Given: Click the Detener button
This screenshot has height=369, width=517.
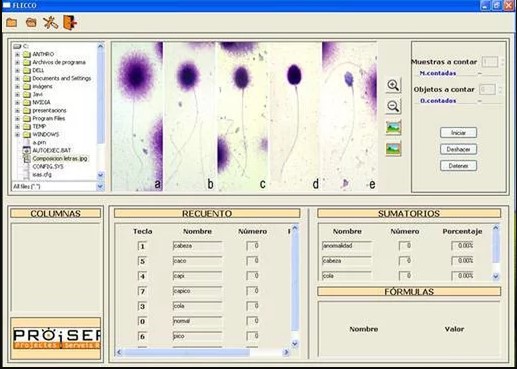Looking at the screenshot, I should (x=458, y=166).
